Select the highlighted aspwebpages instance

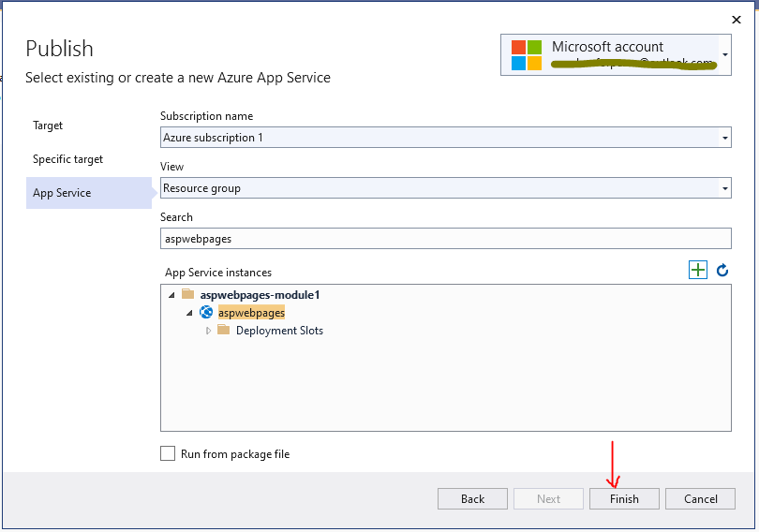tap(251, 313)
